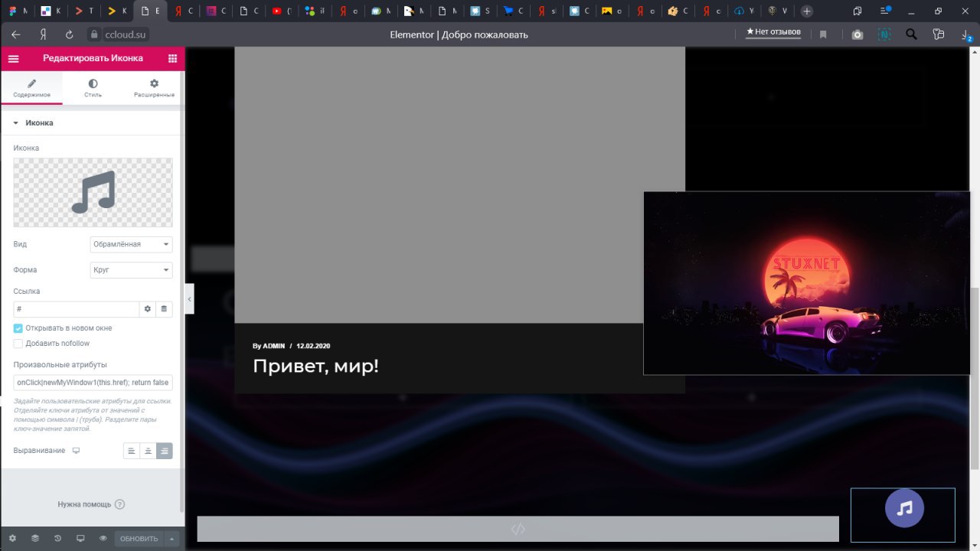
Task: Take a screenshot with the camera icon
Action: click(x=857, y=34)
